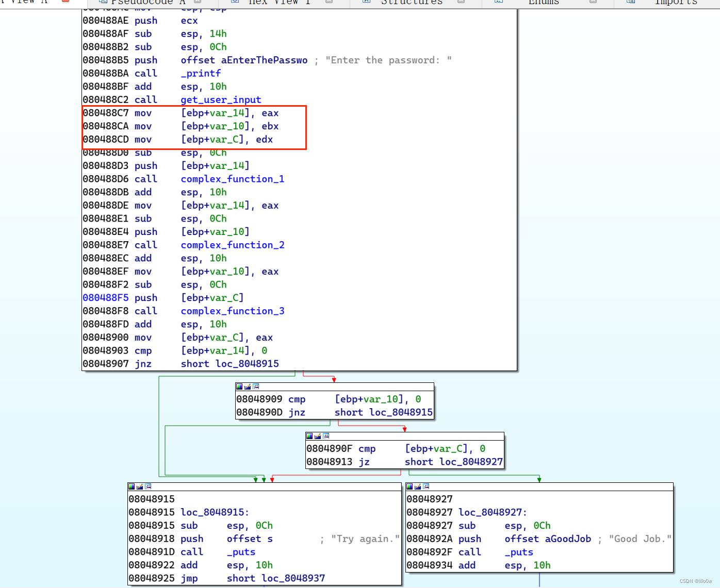This screenshot has height=588, width=720.
Task: Click pencil edit icon on loc_8048915 block
Action: click(x=140, y=486)
